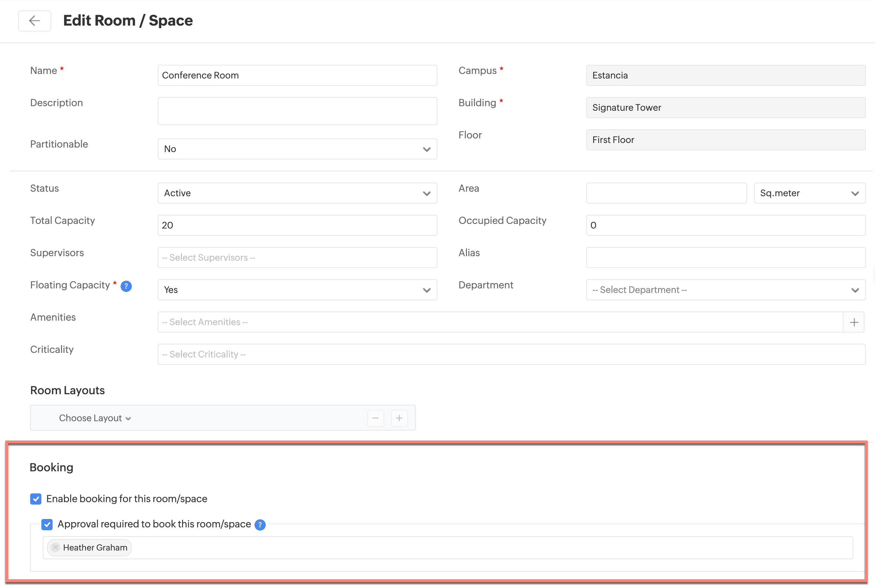Click the Alias input field
Screen dimensions: 875x588
725,258
